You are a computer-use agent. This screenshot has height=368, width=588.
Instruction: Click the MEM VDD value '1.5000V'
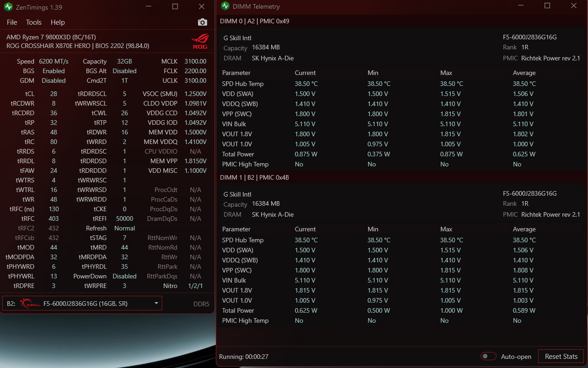point(195,132)
